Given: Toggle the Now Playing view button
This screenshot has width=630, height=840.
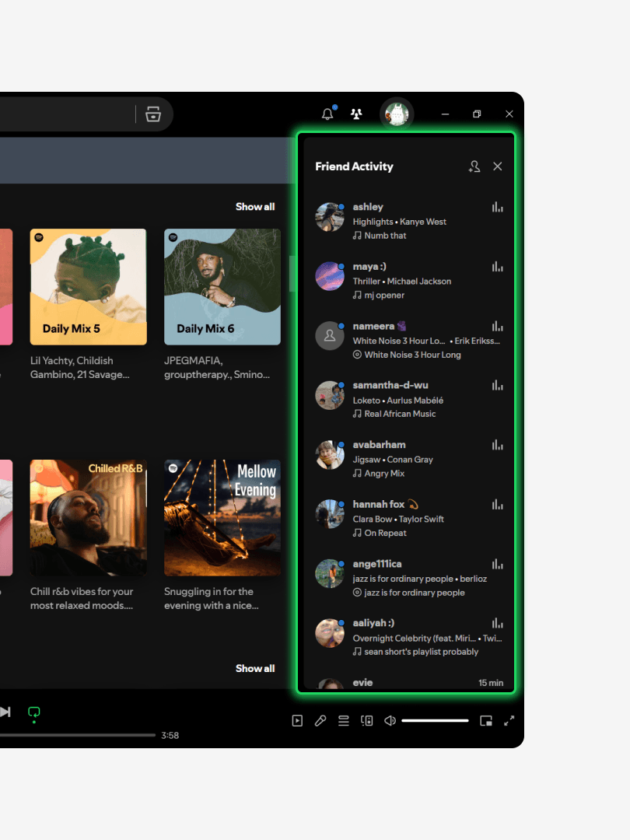Looking at the screenshot, I should point(297,721).
